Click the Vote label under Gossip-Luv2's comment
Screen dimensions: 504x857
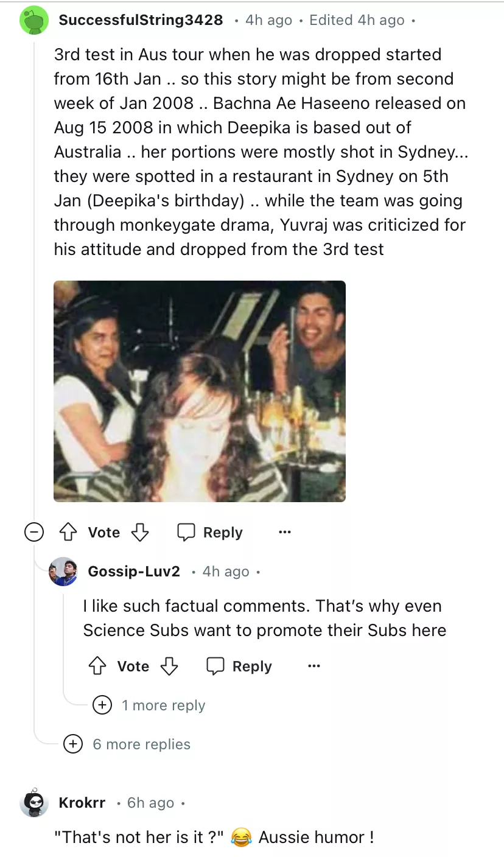click(x=133, y=666)
